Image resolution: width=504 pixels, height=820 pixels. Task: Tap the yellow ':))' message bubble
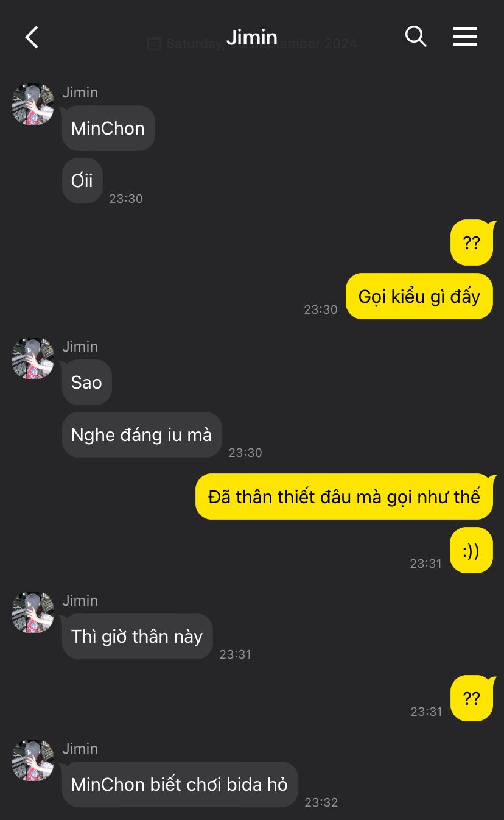(x=471, y=550)
